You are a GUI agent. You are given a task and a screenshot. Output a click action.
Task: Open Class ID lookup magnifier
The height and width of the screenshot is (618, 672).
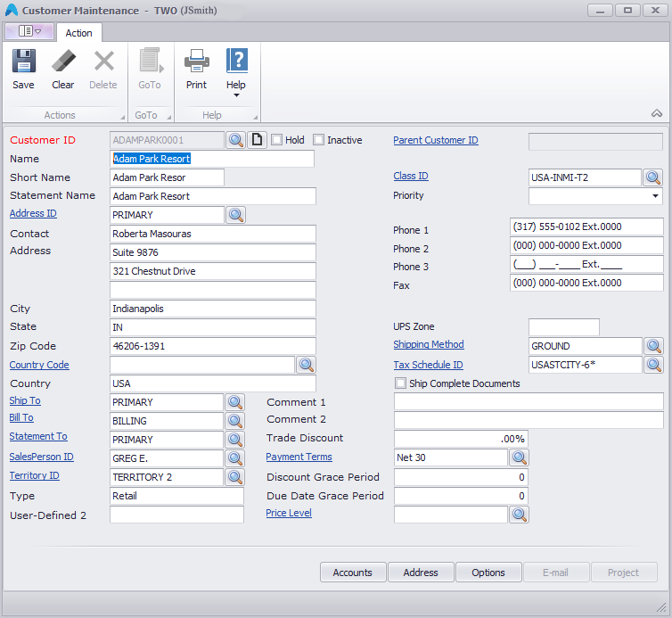tap(652, 177)
